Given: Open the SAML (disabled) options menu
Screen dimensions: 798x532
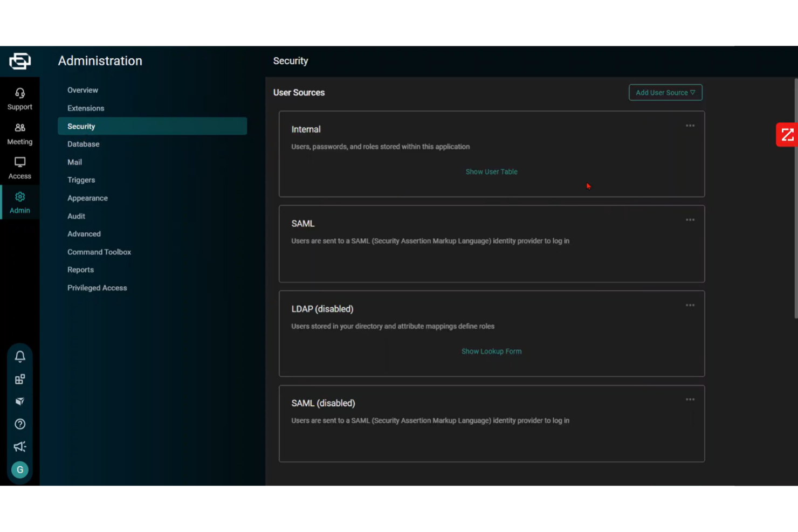Looking at the screenshot, I should click(x=690, y=399).
